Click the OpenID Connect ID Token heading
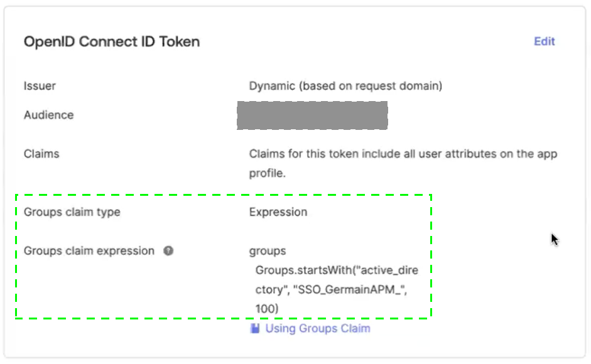The image size is (591, 364). (x=112, y=42)
